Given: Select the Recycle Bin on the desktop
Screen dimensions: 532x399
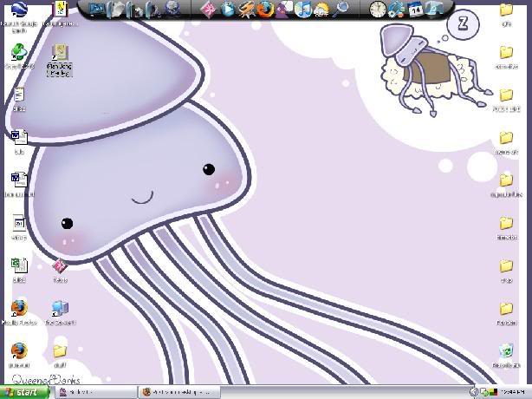Looking at the screenshot, I should click(x=506, y=355).
